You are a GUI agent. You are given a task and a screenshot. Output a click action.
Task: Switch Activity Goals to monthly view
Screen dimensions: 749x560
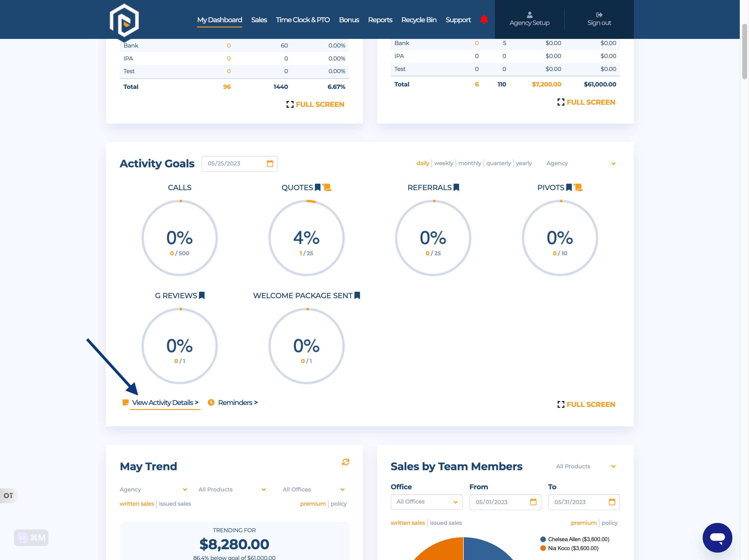470,163
